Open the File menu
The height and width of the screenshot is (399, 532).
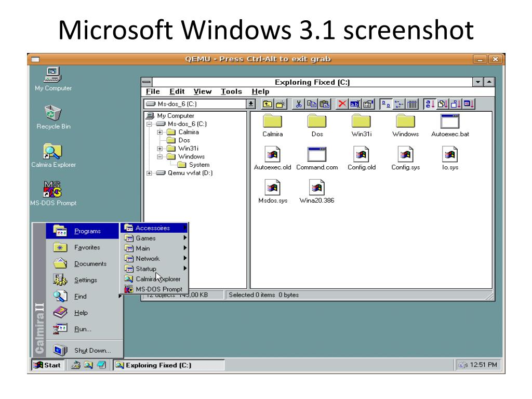coord(153,91)
